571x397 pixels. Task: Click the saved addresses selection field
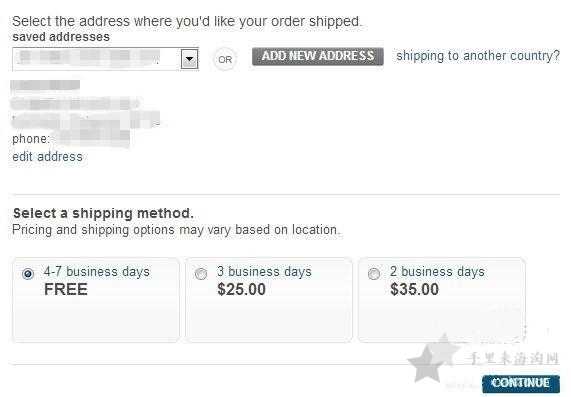point(106,59)
